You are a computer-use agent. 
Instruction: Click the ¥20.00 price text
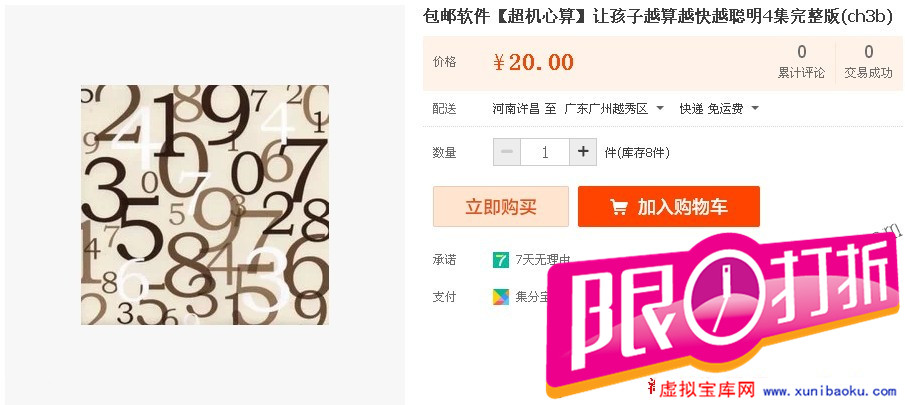point(533,62)
